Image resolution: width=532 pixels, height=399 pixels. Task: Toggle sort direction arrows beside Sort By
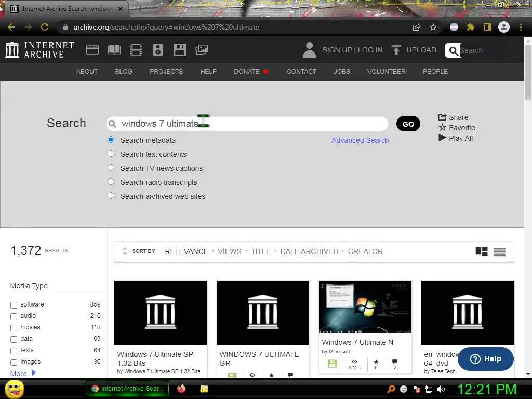tap(125, 251)
